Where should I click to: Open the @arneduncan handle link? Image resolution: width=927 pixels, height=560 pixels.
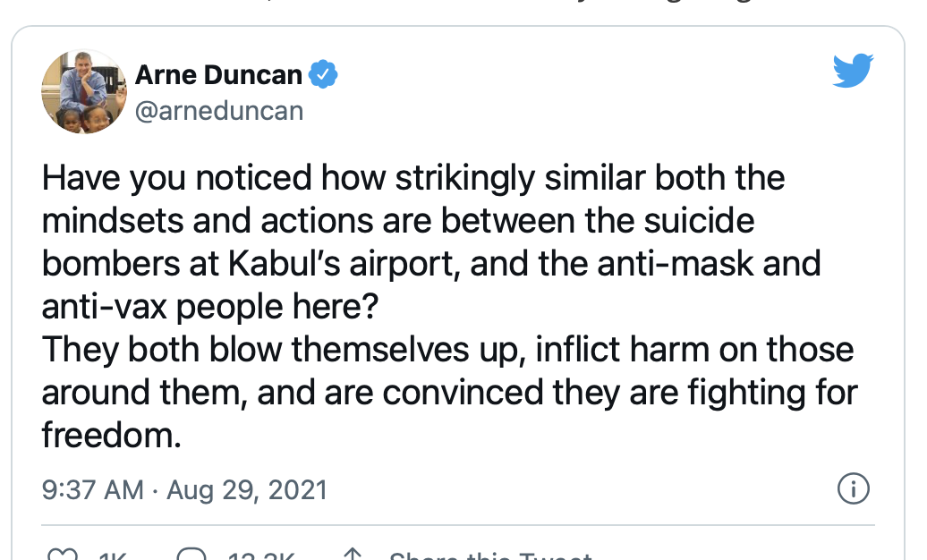coord(219,111)
